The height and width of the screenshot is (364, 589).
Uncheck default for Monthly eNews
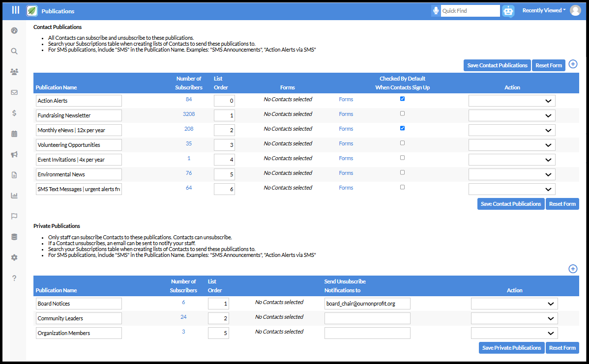[402, 128]
